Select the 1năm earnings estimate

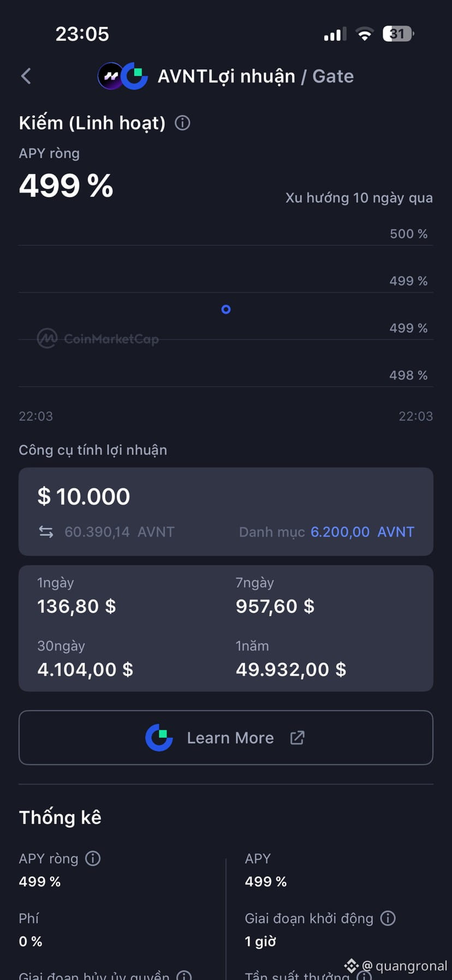point(291,660)
